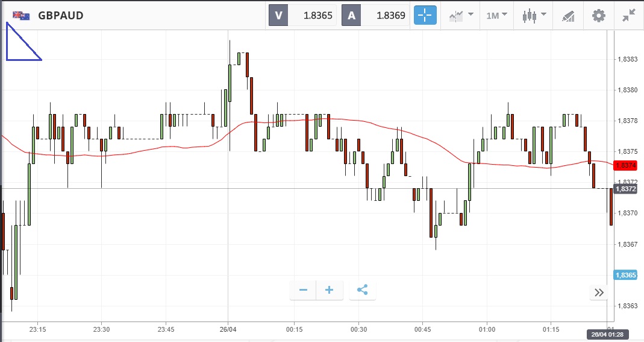This screenshot has width=644, height=342.
Task: Zoom out with the minus button
Action: coord(303,290)
